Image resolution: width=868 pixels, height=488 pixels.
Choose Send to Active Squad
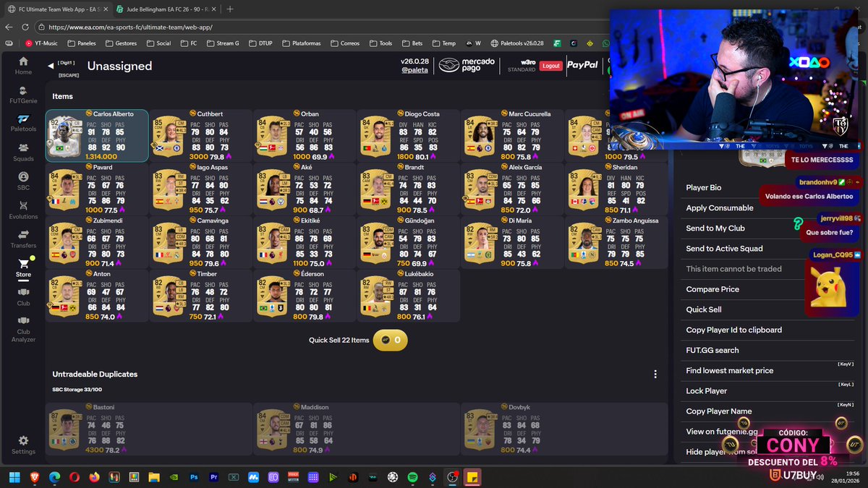tap(724, 248)
